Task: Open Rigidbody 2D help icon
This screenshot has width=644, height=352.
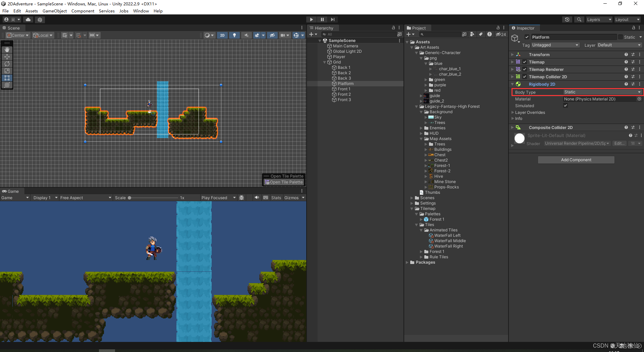Action: pyautogui.click(x=626, y=84)
